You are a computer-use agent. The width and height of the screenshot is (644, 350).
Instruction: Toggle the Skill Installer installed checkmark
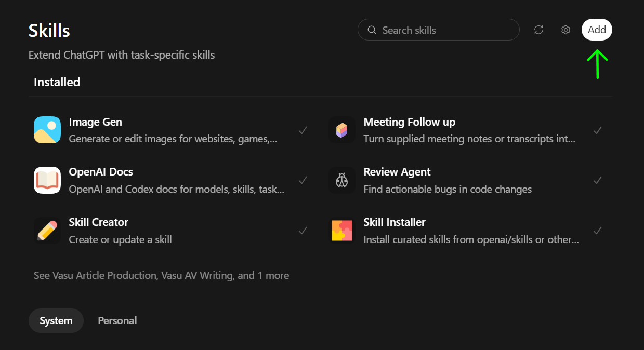[x=597, y=231]
